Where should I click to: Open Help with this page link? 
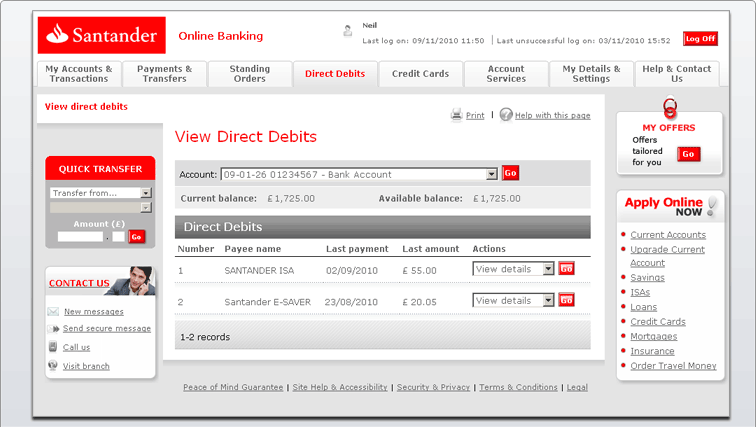click(x=553, y=116)
